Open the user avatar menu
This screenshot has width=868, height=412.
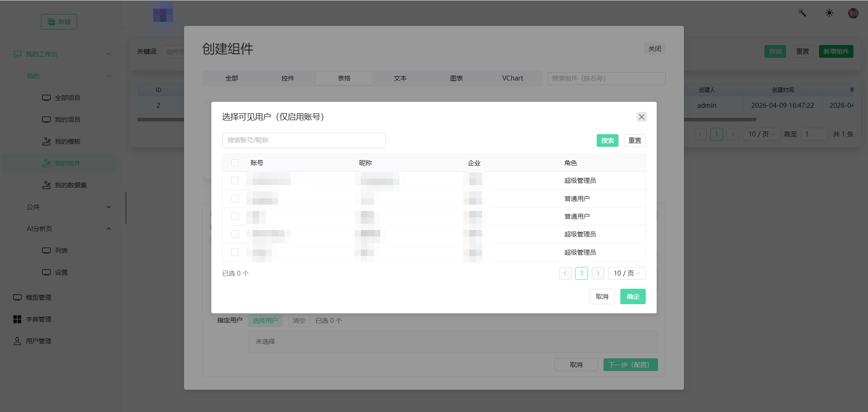(x=853, y=13)
